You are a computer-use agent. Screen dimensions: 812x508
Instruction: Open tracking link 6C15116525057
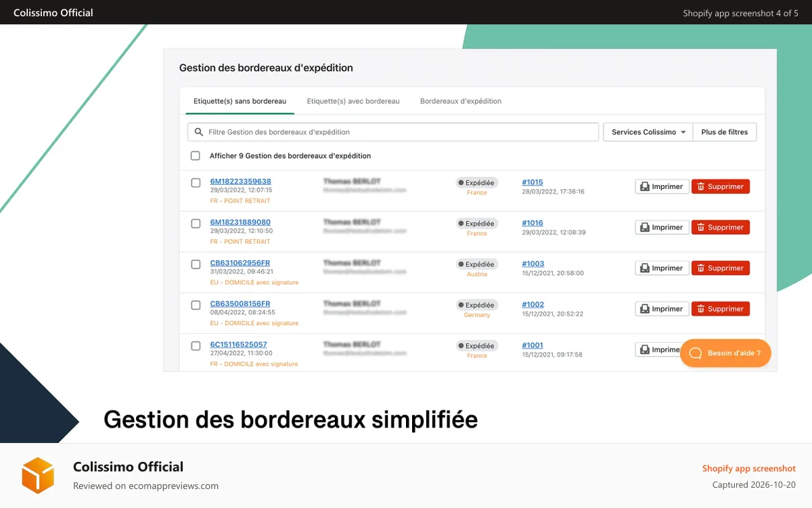pyautogui.click(x=238, y=344)
